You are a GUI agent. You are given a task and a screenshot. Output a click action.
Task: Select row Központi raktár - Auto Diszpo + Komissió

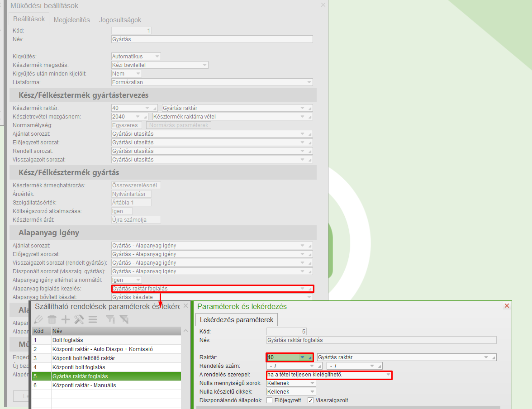click(107, 349)
